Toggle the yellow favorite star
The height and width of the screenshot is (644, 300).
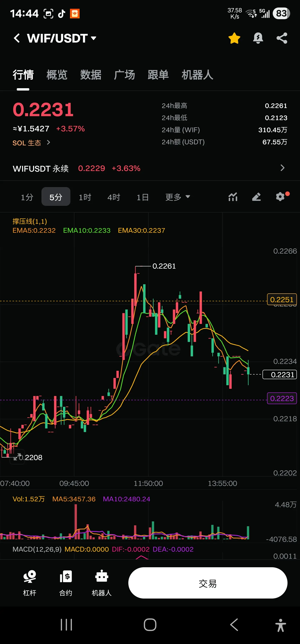[234, 38]
